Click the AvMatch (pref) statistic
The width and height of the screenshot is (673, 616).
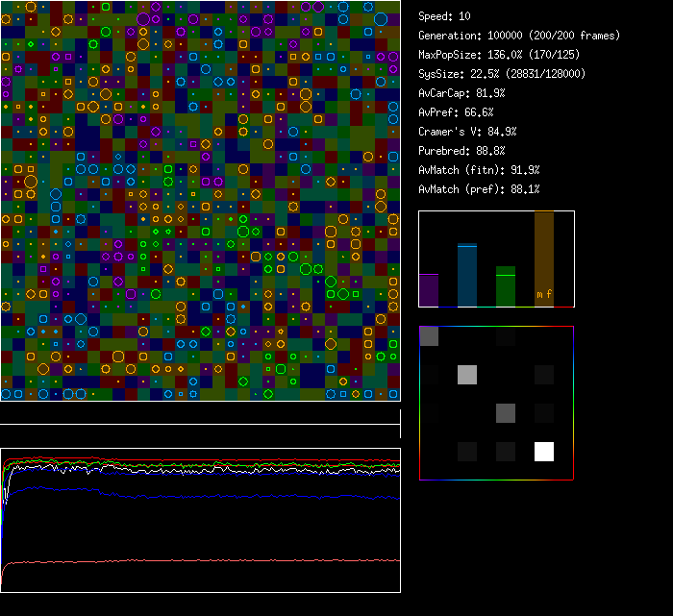[480, 189]
